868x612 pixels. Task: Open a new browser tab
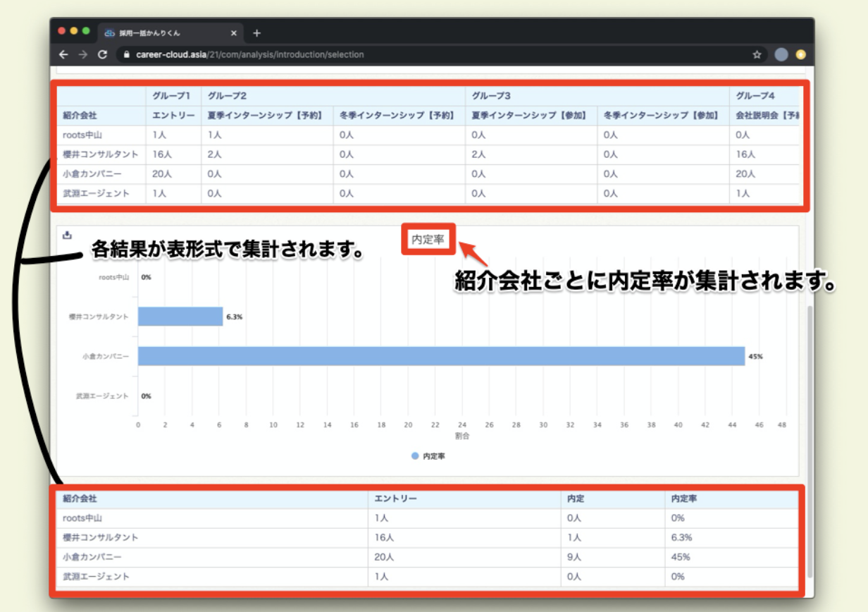pos(256,33)
